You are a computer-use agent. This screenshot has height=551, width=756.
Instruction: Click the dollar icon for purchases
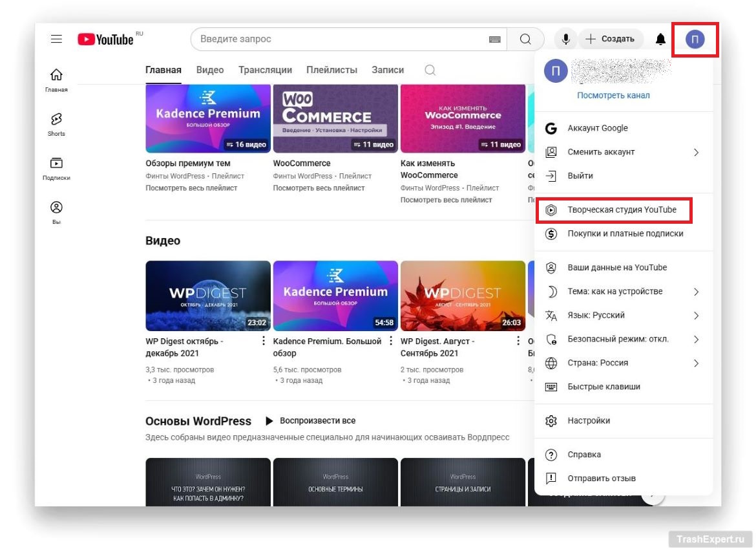551,234
